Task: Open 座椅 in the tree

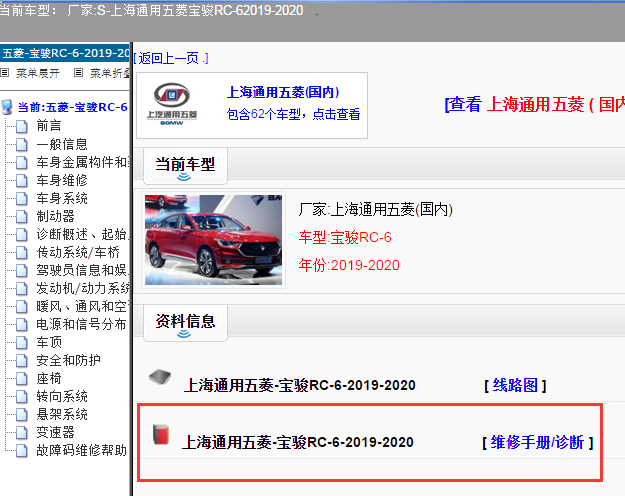Action: click(x=49, y=378)
